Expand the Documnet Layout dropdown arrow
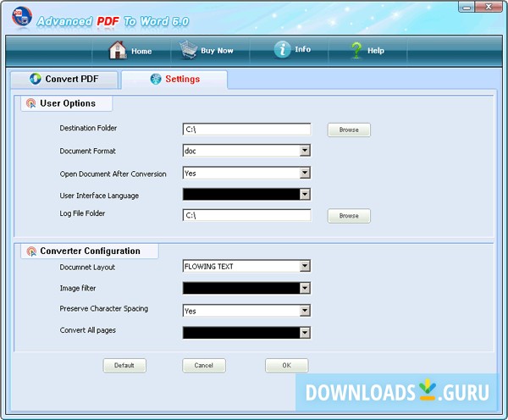The height and width of the screenshot is (420, 508). click(x=305, y=266)
